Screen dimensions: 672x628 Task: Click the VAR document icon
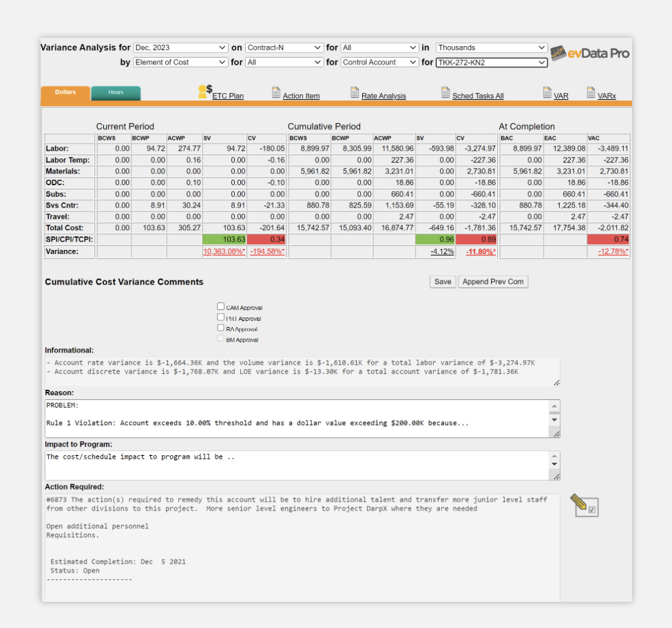(547, 92)
